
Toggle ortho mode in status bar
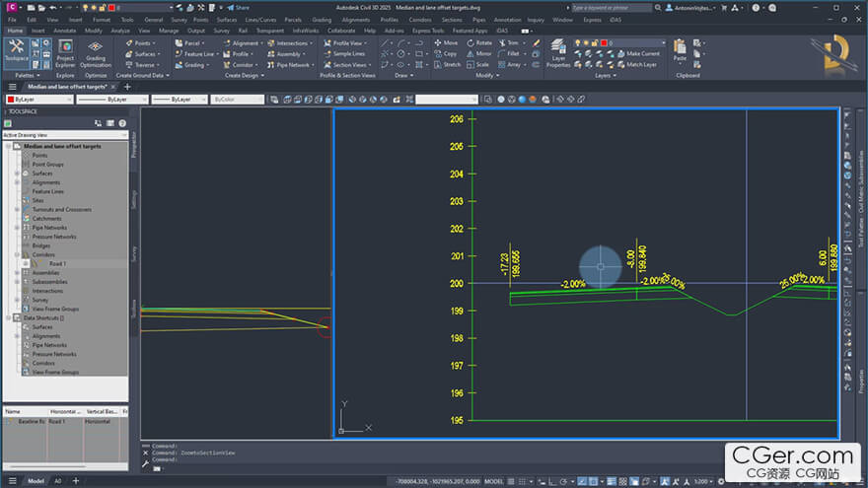pyautogui.click(x=552, y=481)
